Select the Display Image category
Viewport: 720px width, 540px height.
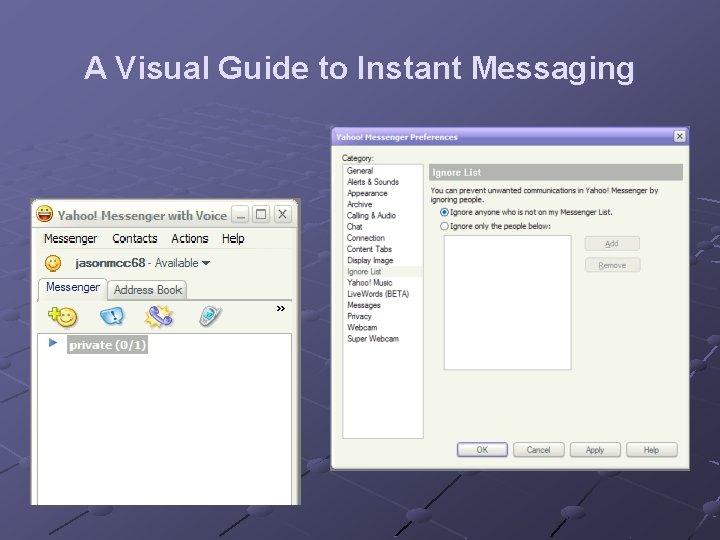pyautogui.click(x=370, y=260)
